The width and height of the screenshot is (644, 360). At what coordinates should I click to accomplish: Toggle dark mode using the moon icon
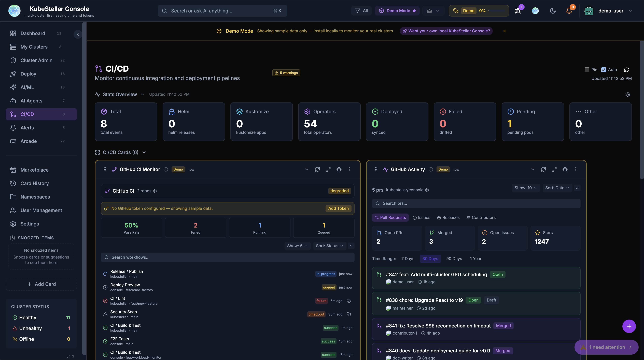coord(553,11)
